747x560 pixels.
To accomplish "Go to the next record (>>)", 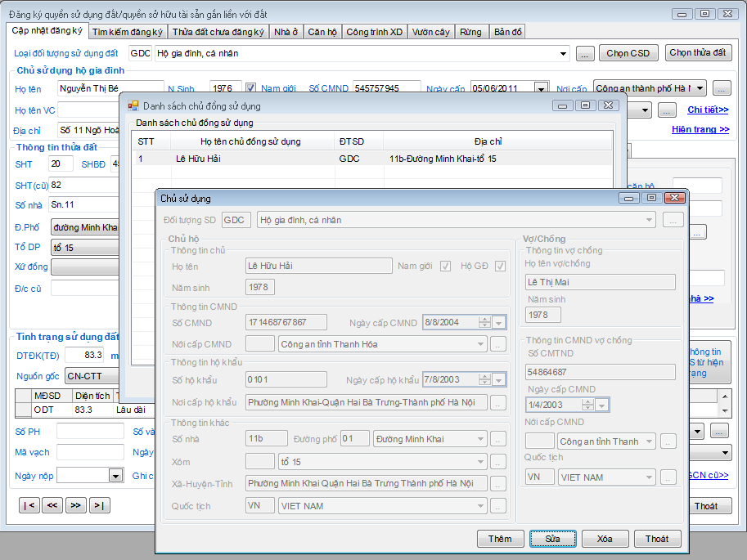I will click(x=75, y=505).
